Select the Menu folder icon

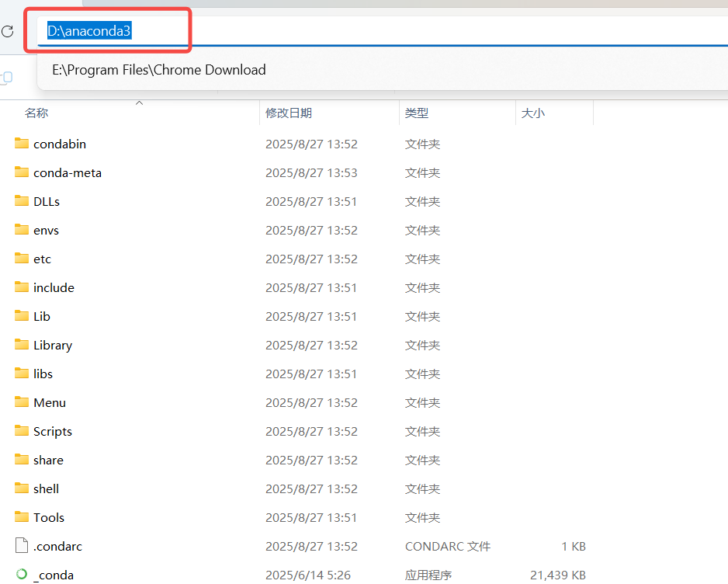(22, 401)
